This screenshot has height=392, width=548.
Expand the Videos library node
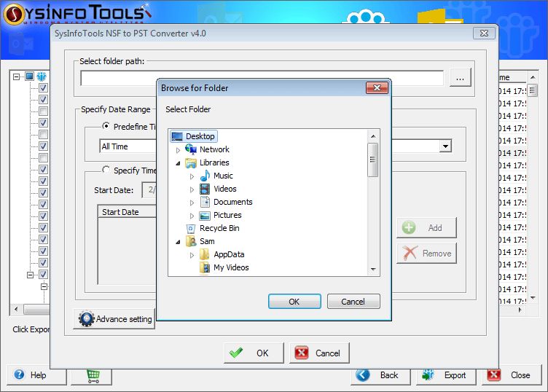point(192,189)
